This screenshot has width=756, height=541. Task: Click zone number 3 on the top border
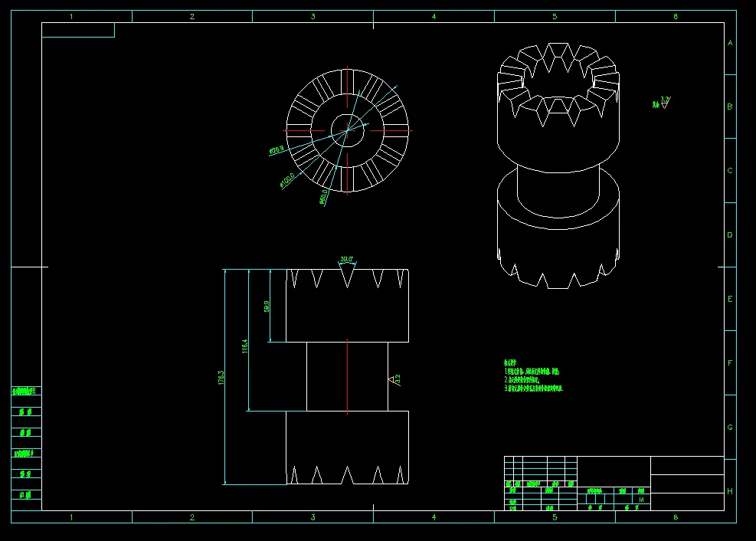tap(313, 16)
